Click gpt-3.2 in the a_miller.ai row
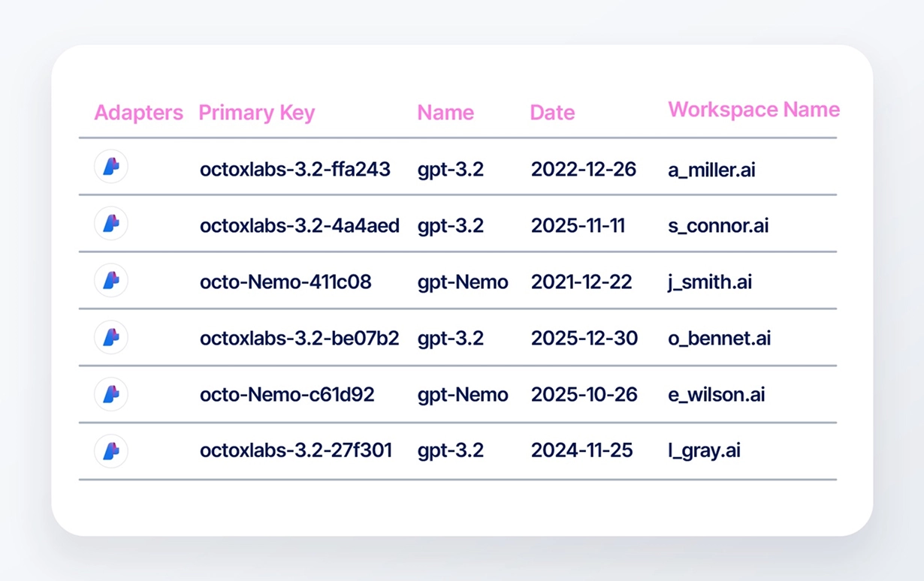Screen dimensions: 924x581 (x=451, y=170)
